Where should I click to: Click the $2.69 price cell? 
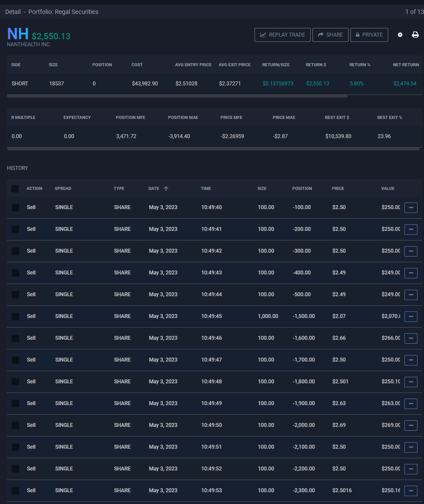[x=339, y=425]
